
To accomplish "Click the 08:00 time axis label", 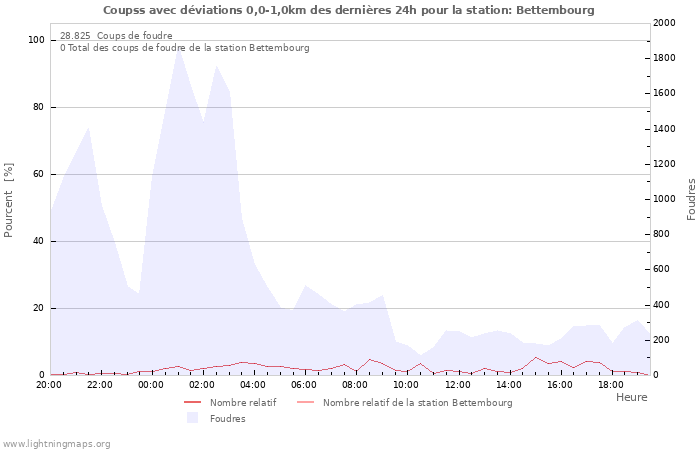I will point(355,385).
